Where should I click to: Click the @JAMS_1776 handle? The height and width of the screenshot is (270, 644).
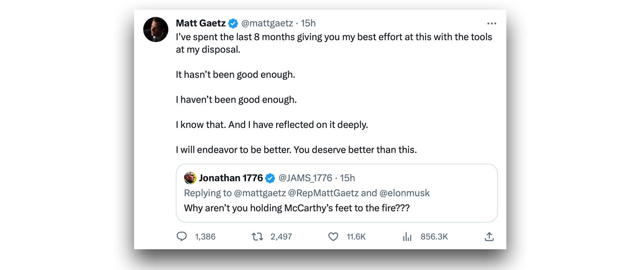(x=305, y=178)
